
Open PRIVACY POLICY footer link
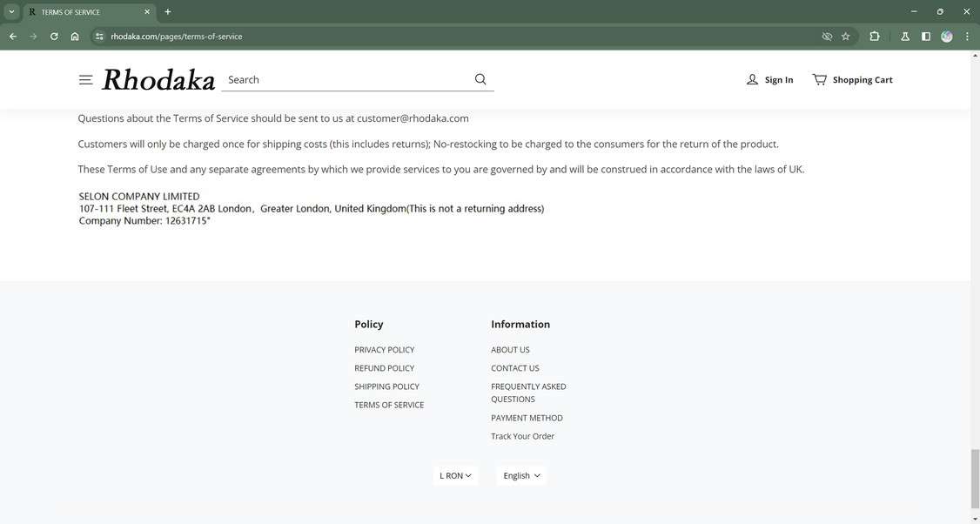(385, 350)
